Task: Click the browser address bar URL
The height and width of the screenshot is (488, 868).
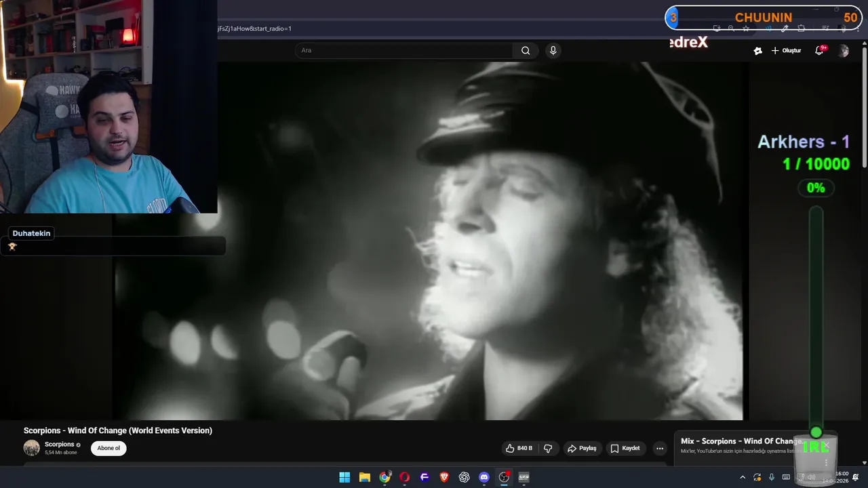Action: (x=254, y=28)
